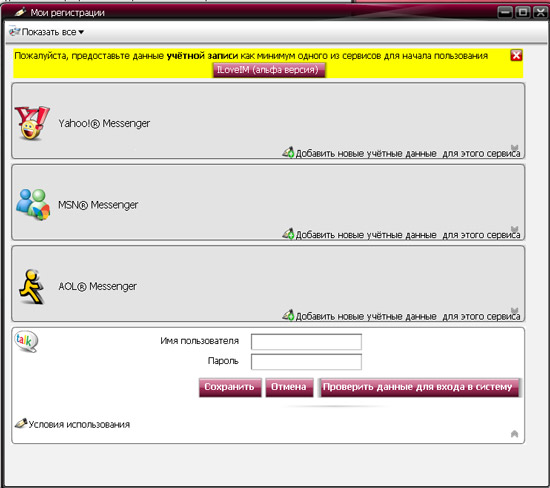550x488 pixels.
Task: Maximize the Мои регистрации window
Action: point(523,13)
